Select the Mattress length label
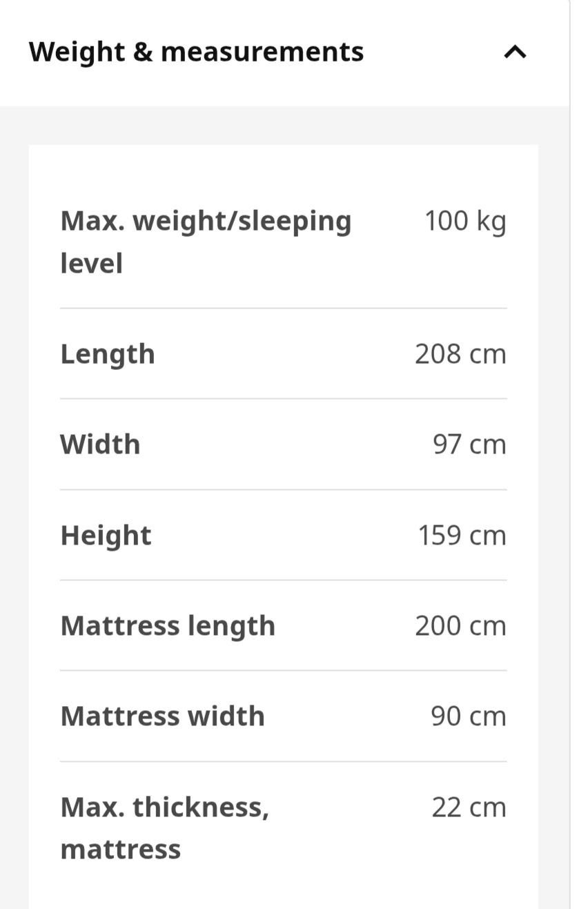The height and width of the screenshot is (909, 588). (x=168, y=627)
